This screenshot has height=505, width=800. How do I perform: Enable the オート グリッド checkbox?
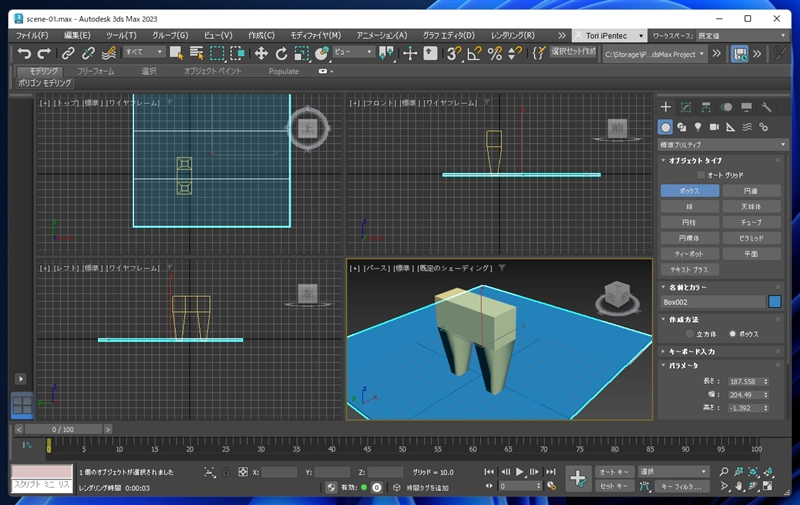click(x=701, y=175)
